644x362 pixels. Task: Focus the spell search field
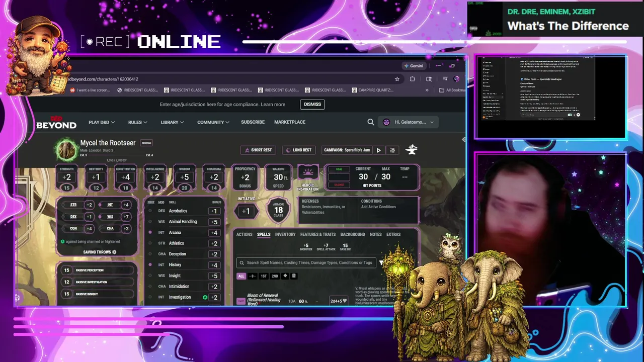pyautogui.click(x=306, y=262)
